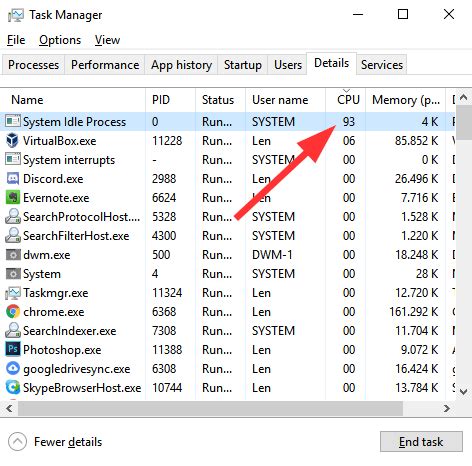Screen dimensions: 472x466
Task: Click PID 10744 cell
Action: [167, 388]
